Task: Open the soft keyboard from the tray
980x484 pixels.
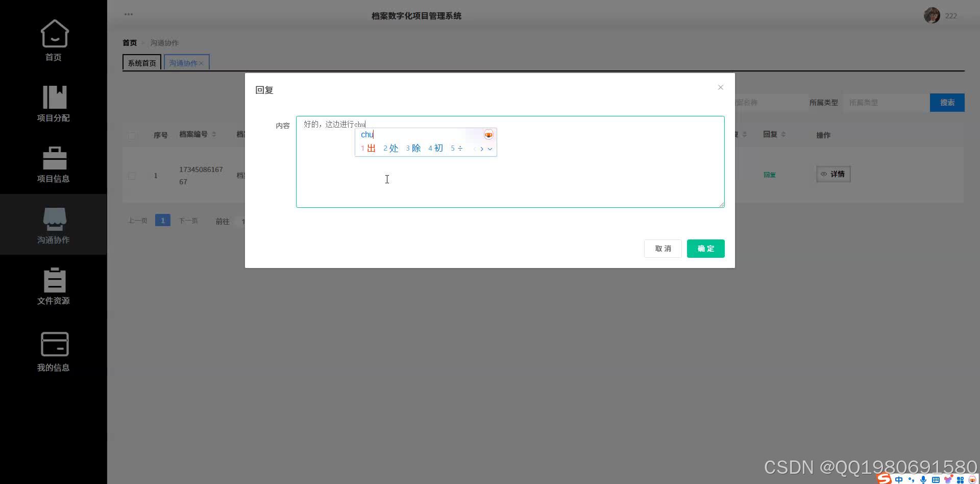Action: point(936,480)
